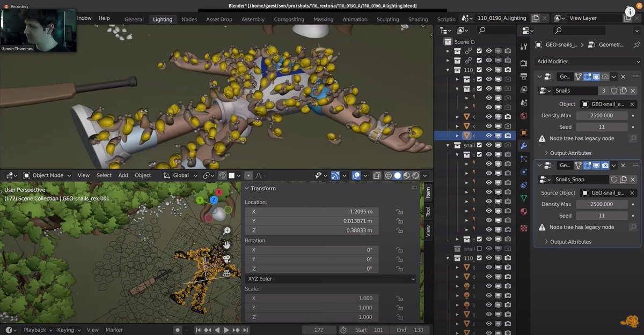644x335 pixels.
Task: Toggle render visibility on Snails modifier
Action: coord(605,77)
